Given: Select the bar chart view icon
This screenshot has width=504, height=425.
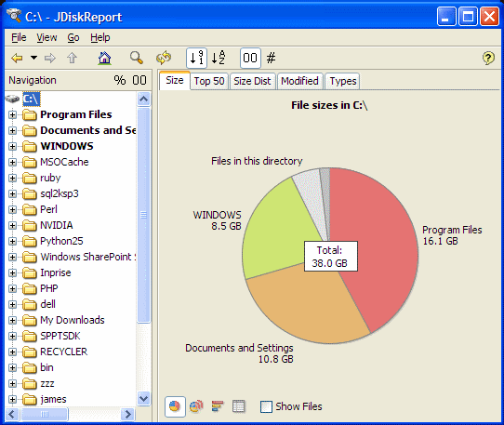Looking at the screenshot, I should (218, 406).
